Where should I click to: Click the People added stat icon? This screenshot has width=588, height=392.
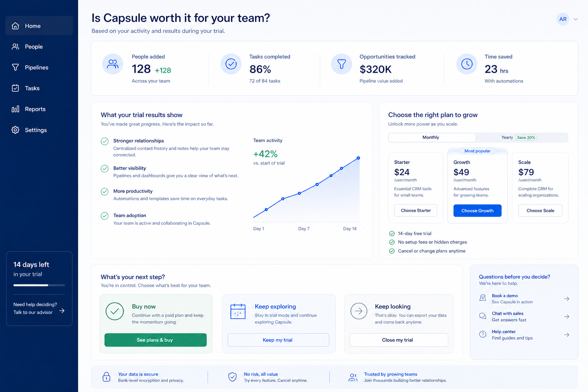click(x=113, y=64)
